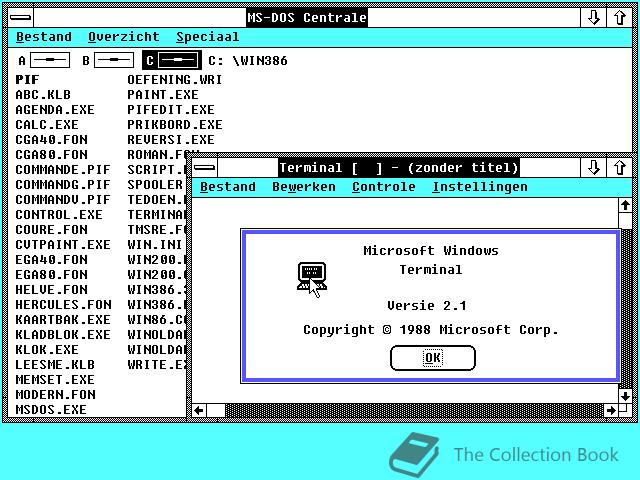The height and width of the screenshot is (480, 640).
Task: Select drive A icon in MS-DOS Centrale
Action: 44,60
